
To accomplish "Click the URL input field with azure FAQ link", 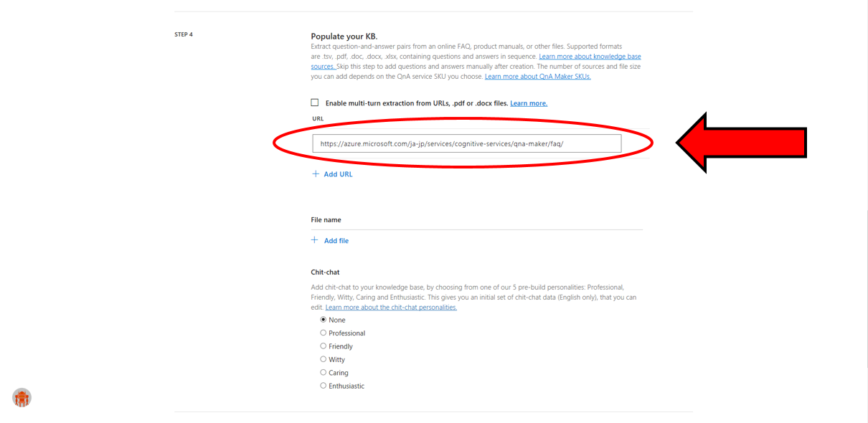I will (467, 143).
